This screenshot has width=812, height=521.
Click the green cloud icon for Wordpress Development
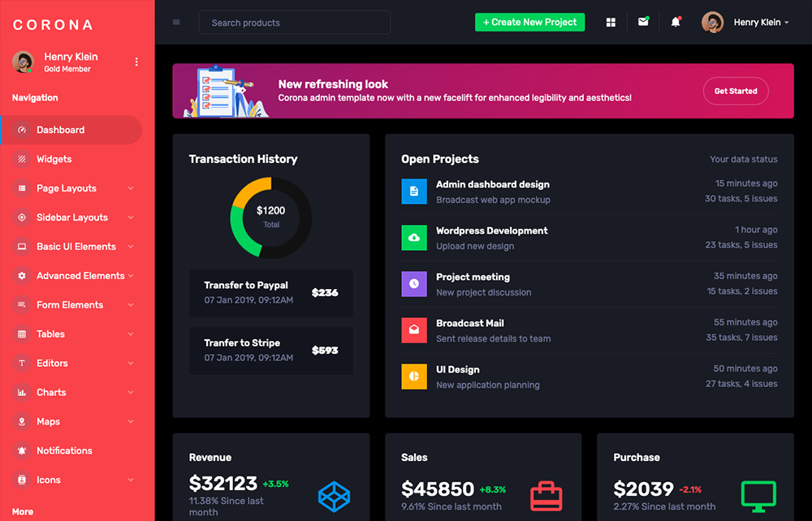tap(414, 238)
